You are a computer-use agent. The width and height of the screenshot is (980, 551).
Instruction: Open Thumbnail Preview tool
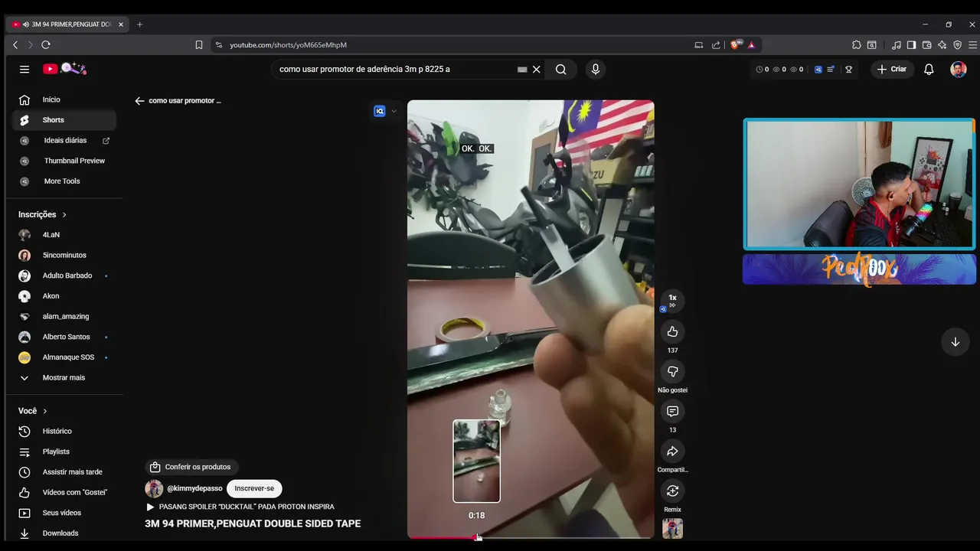(64, 161)
